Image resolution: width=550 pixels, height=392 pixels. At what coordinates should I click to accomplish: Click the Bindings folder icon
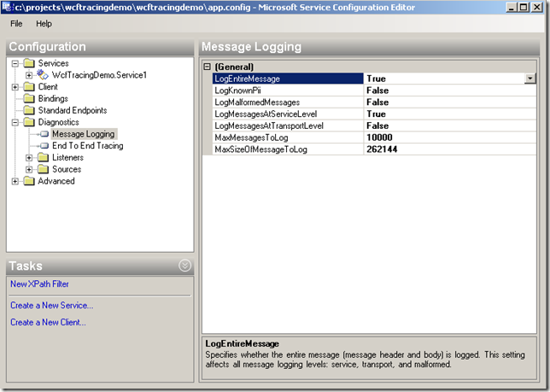(29, 98)
